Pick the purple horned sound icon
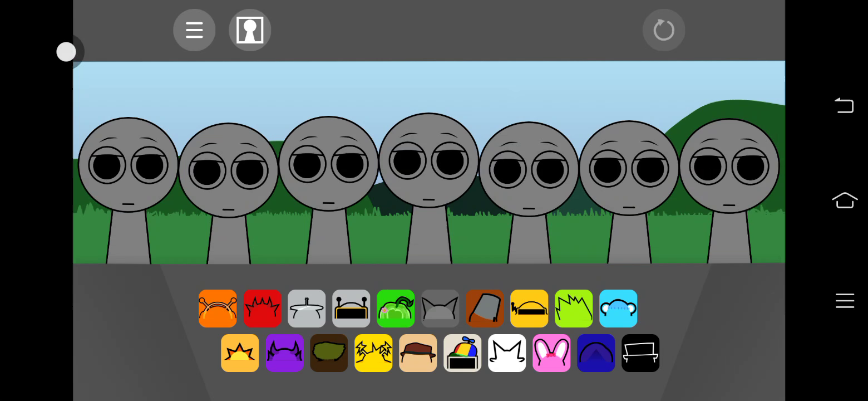This screenshot has height=401, width=868. (x=284, y=353)
